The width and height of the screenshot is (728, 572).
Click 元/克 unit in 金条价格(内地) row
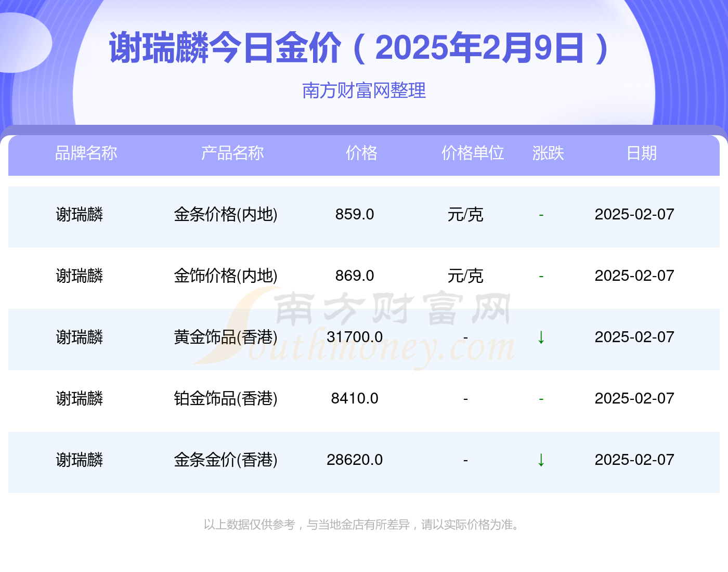click(465, 214)
